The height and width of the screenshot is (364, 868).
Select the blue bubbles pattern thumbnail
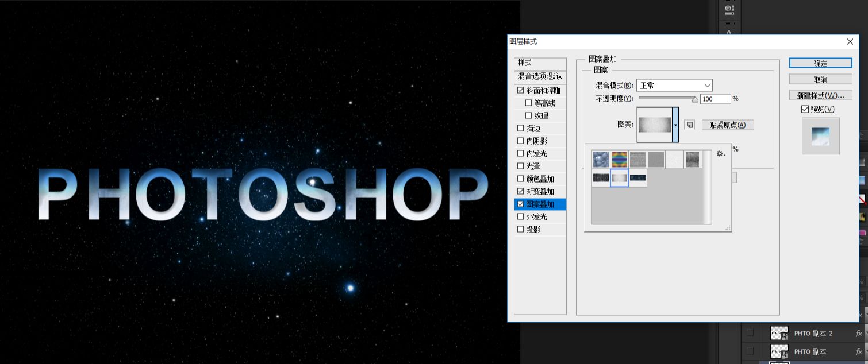(x=601, y=160)
